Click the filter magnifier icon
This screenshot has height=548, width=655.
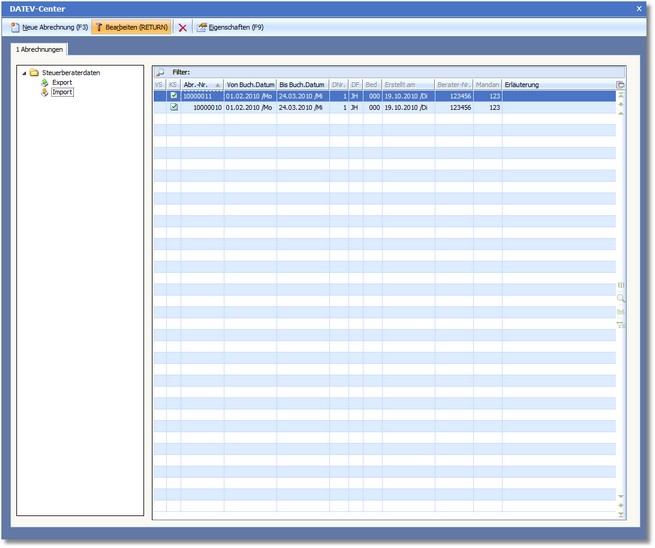tap(160, 73)
